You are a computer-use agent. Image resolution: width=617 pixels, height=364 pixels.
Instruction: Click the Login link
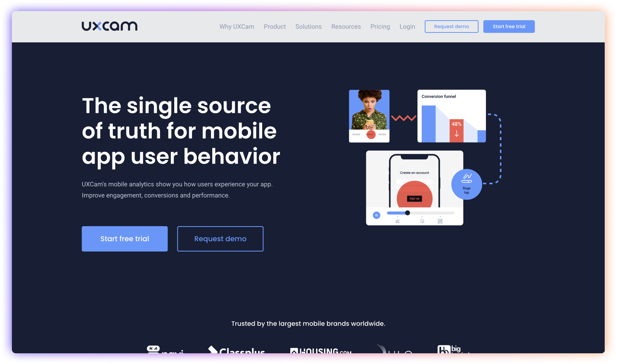(x=407, y=27)
